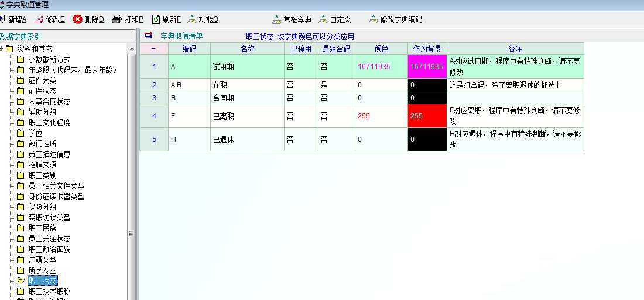Select the 离职访谈类型 tree item

[x=49, y=217]
